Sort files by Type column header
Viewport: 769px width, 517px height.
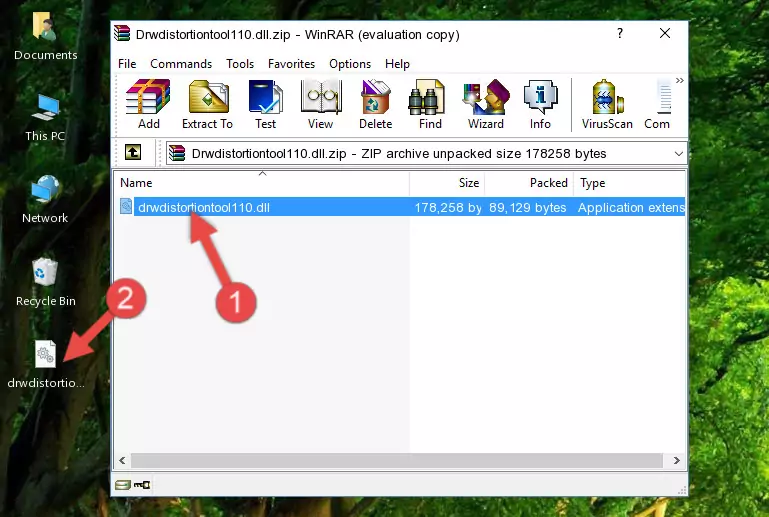point(629,183)
